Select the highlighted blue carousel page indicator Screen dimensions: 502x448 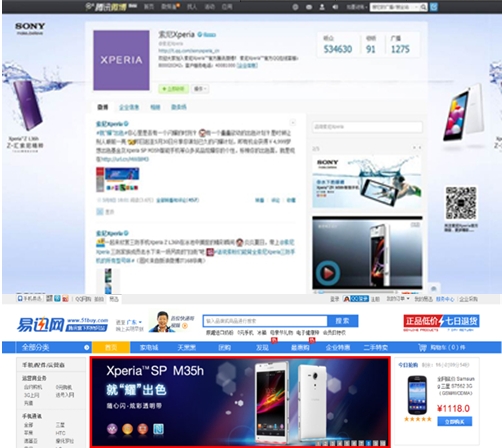368,443
